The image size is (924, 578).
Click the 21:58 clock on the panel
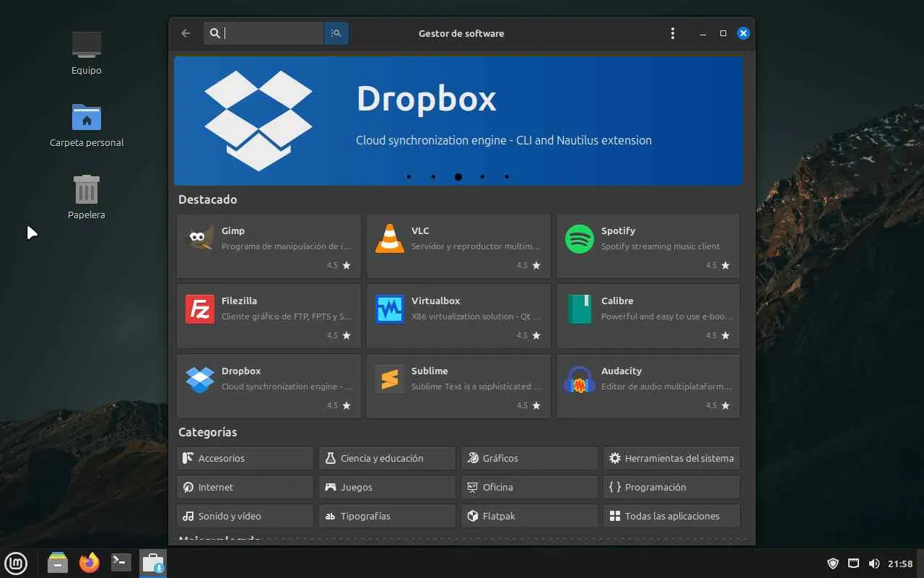pos(900,564)
